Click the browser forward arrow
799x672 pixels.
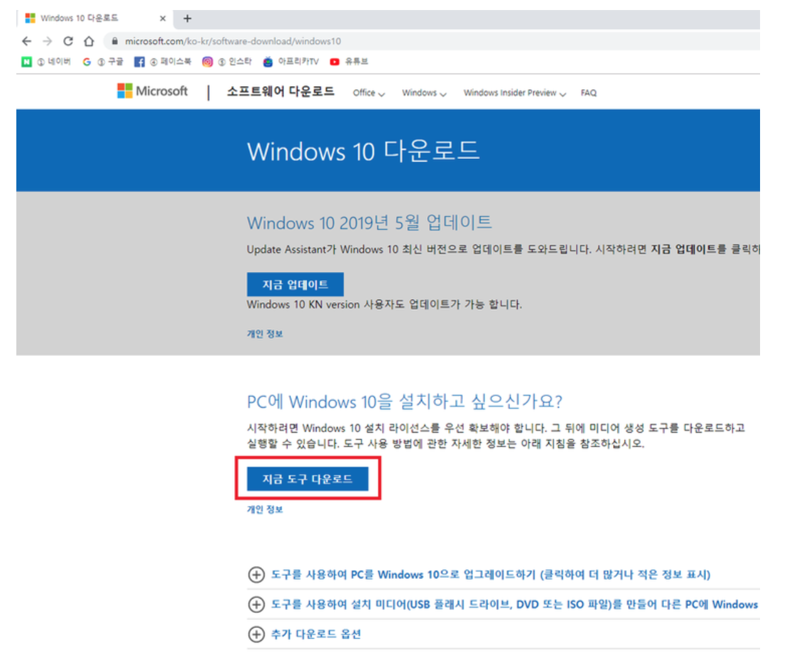pyautogui.click(x=47, y=41)
